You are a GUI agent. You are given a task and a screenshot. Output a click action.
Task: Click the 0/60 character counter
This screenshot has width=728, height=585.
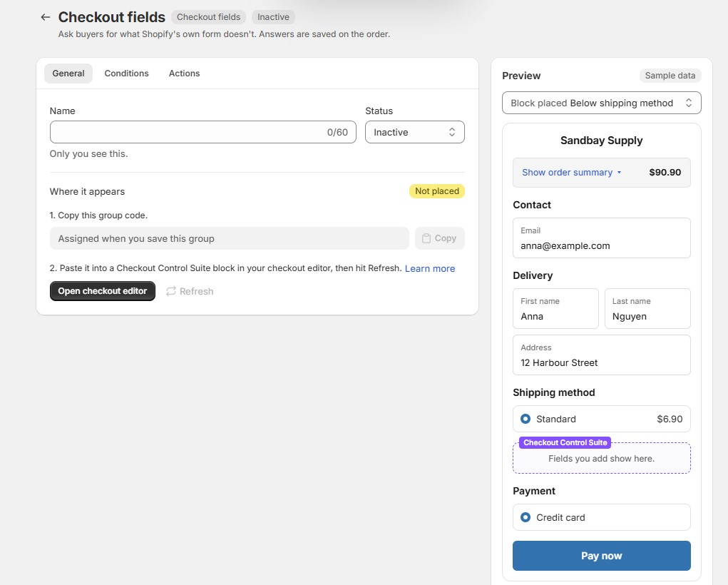coord(337,133)
